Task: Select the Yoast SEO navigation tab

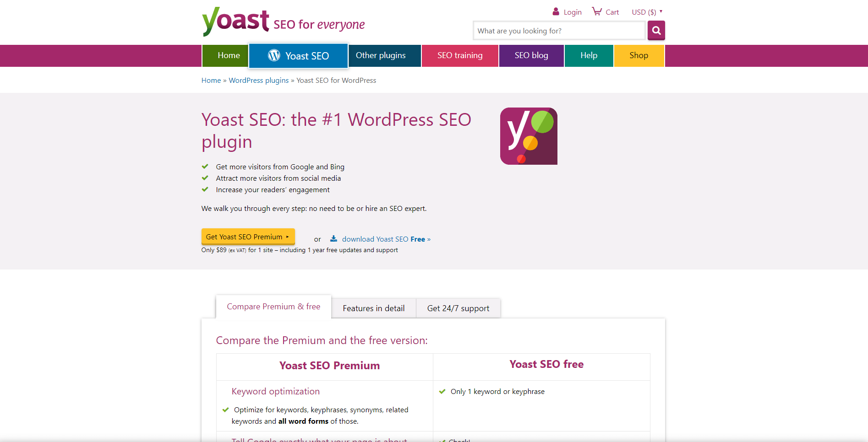Action: pyautogui.click(x=299, y=56)
